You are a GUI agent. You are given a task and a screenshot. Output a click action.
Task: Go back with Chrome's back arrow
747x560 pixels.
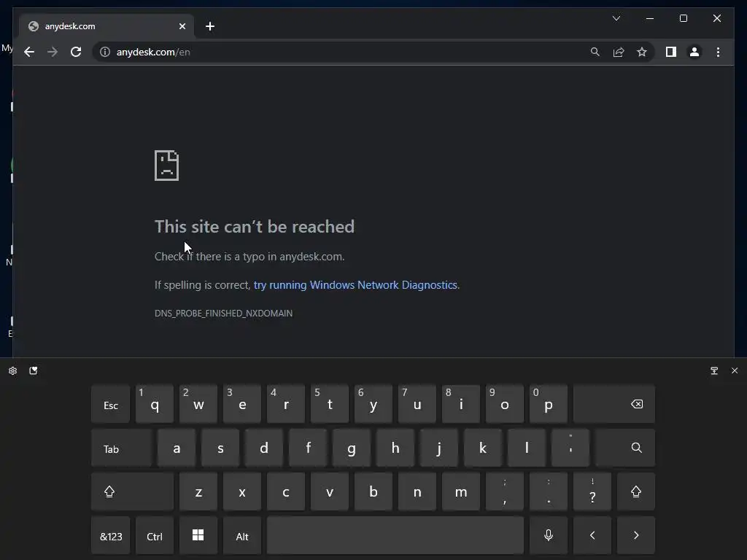click(x=29, y=52)
